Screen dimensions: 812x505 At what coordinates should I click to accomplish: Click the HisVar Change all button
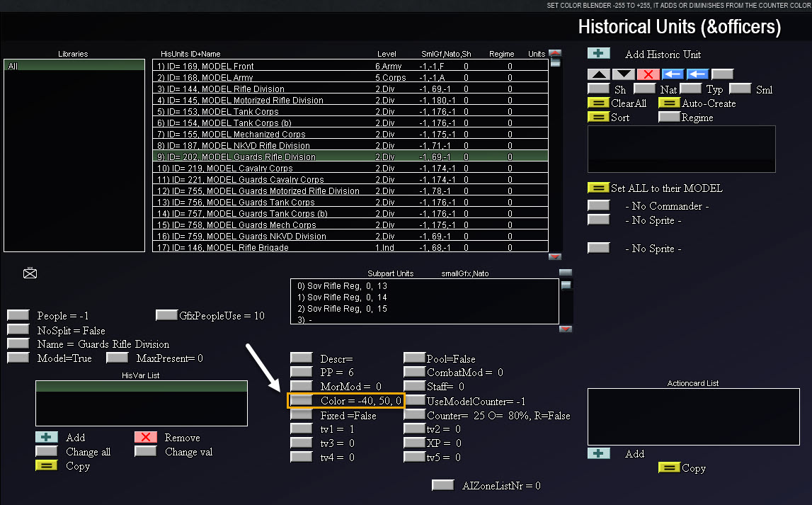tap(47, 451)
